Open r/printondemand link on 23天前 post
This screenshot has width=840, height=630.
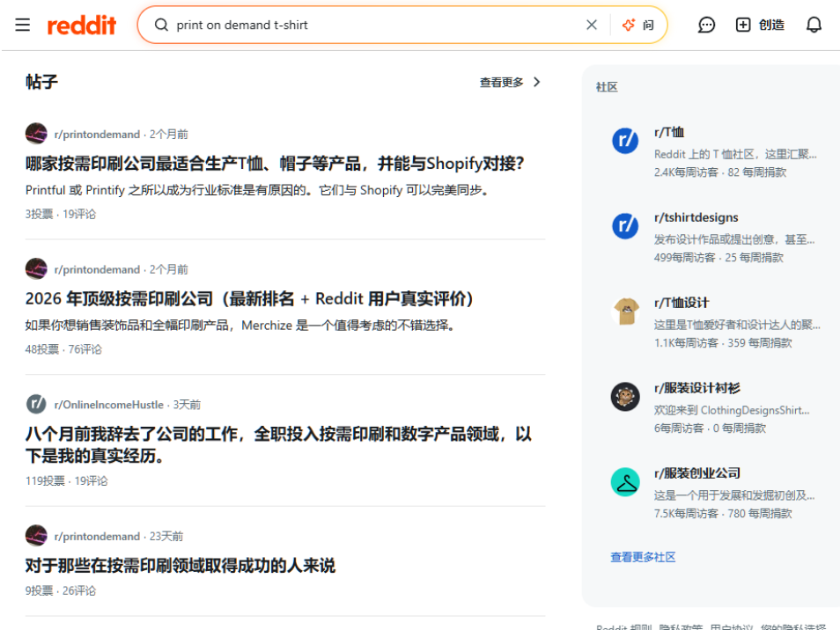[x=97, y=537]
